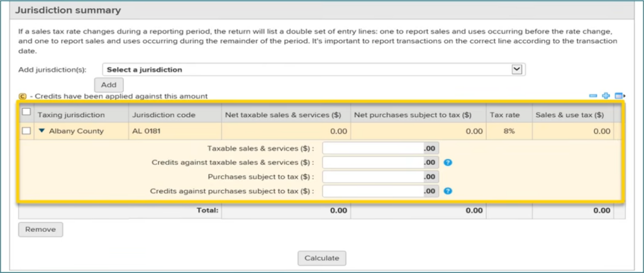Click the Jurisdiction summary section heading
644x273 pixels.
pos(68,10)
